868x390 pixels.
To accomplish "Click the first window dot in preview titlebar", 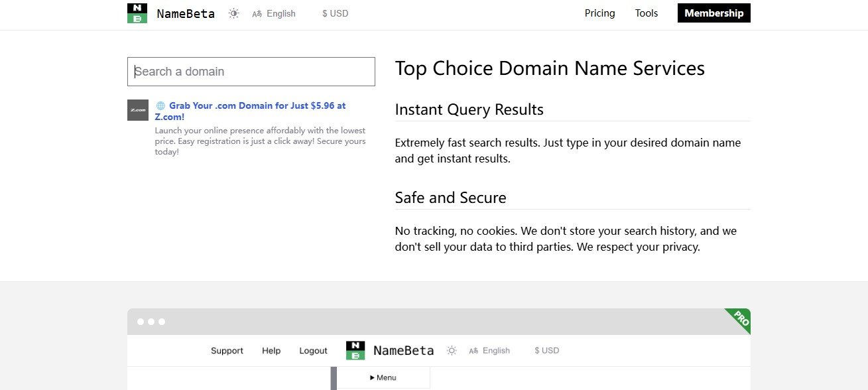I will [140, 322].
